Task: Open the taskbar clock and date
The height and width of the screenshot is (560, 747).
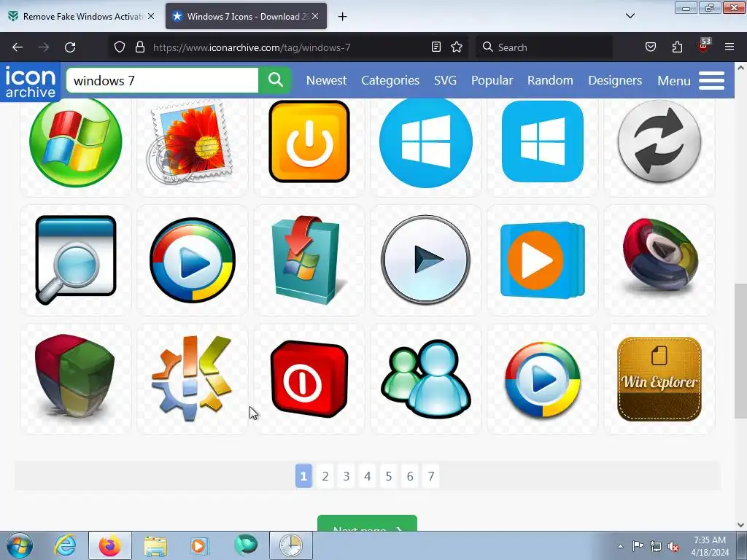Action: [709, 546]
